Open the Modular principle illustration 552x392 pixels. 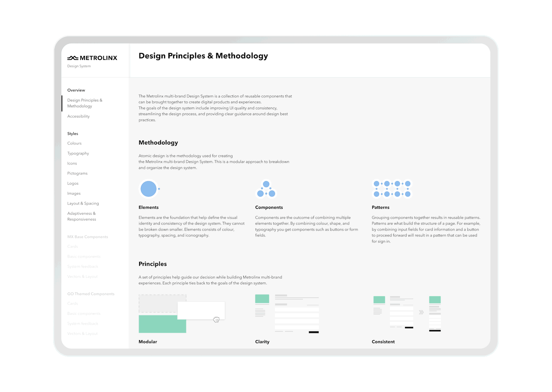click(x=182, y=314)
